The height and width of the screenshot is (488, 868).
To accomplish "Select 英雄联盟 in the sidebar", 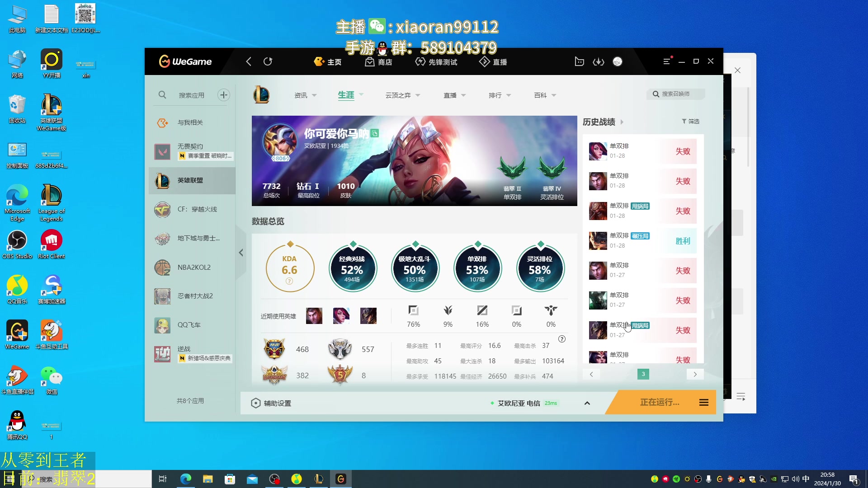I will (192, 181).
